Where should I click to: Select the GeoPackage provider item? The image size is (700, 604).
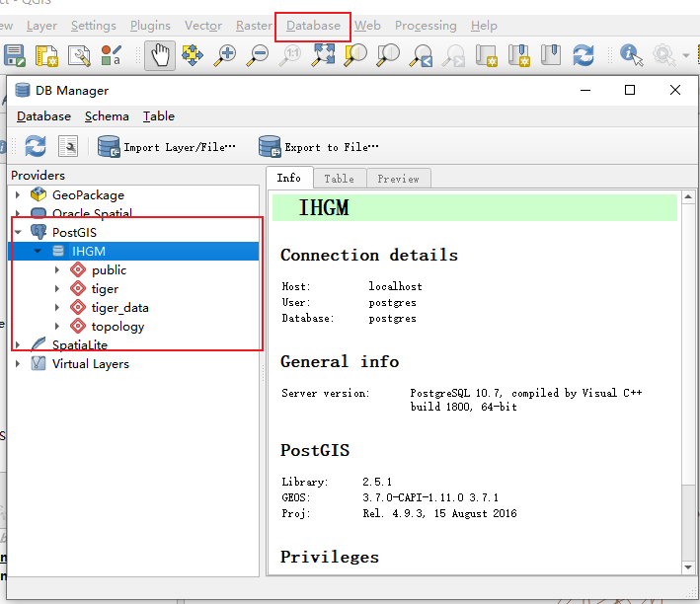(88, 195)
